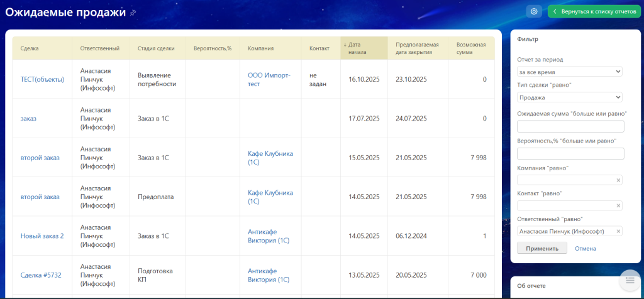Click the Отмена link

pyautogui.click(x=585, y=248)
